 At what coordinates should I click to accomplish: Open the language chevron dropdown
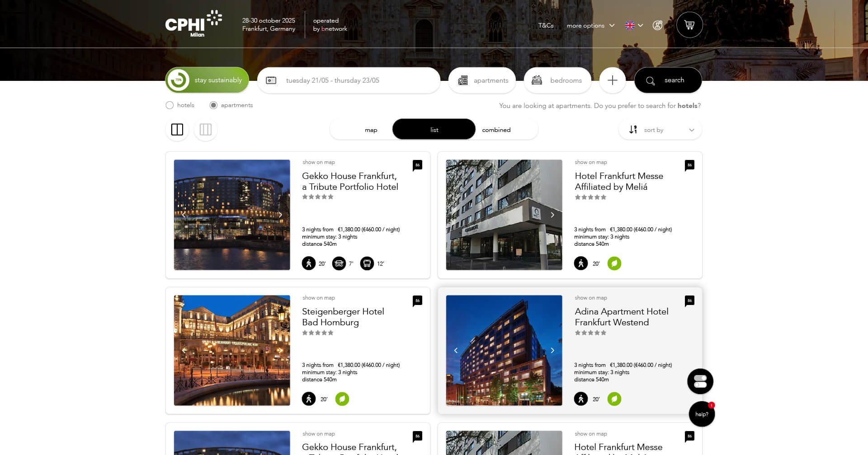pyautogui.click(x=640, y=25)
